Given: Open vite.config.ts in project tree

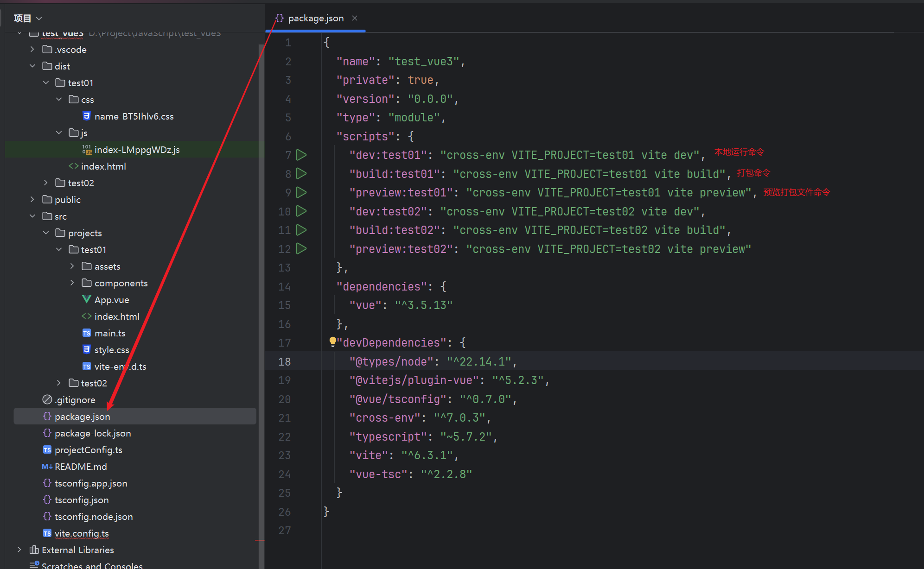Looking at the screenshot, I should coord(82,533).
